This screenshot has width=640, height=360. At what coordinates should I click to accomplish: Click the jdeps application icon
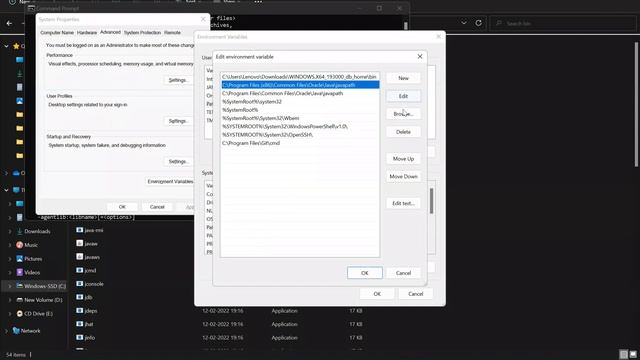coord(80,311)
